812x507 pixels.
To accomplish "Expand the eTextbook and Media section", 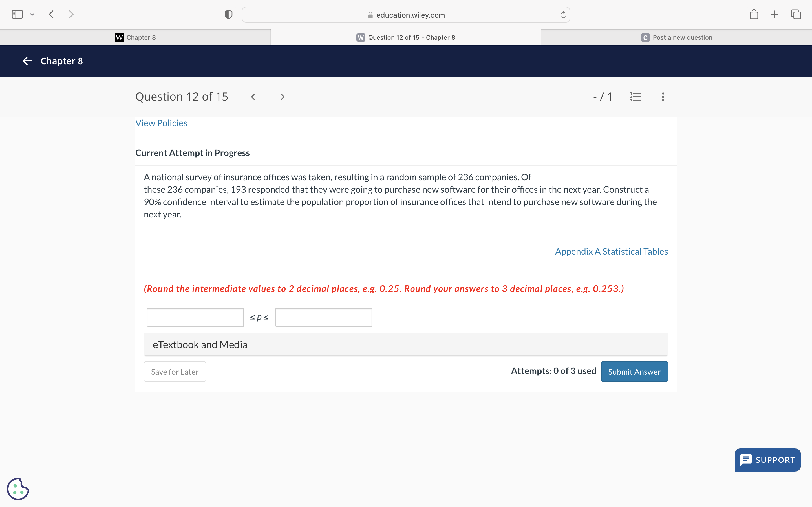I will tap(406, 344).
